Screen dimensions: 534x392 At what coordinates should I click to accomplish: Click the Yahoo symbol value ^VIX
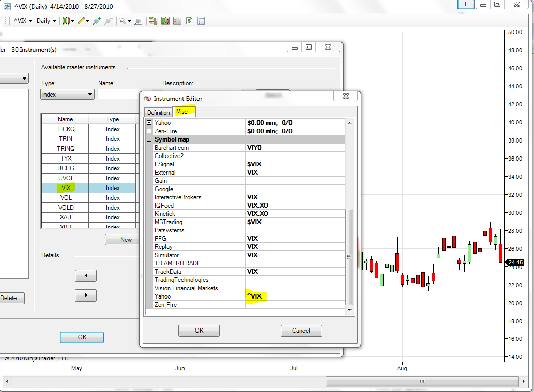(254, 296)
